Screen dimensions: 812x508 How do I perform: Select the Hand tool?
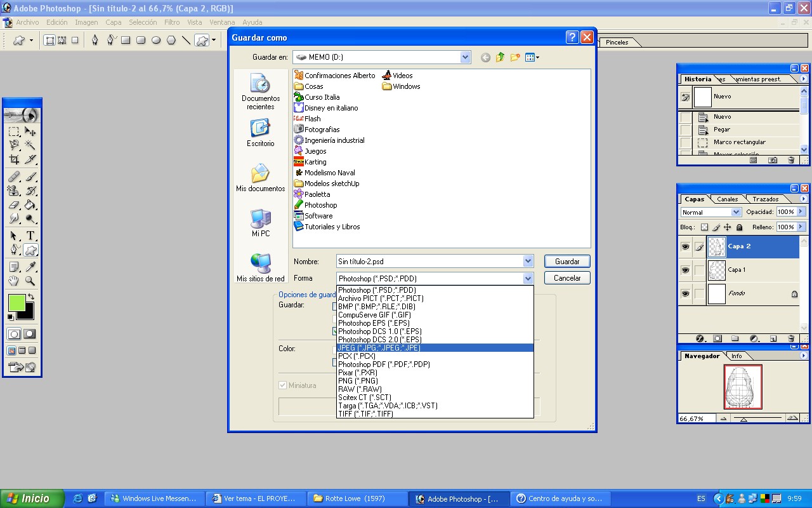[x=14, y=281]
